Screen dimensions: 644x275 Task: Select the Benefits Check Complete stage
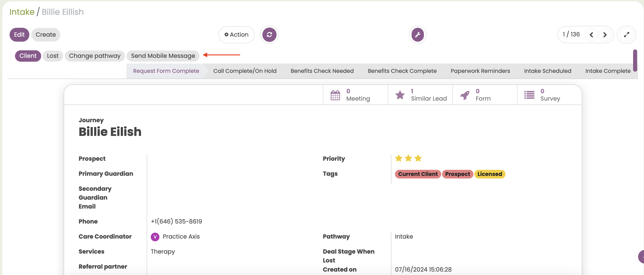[402, 71]
